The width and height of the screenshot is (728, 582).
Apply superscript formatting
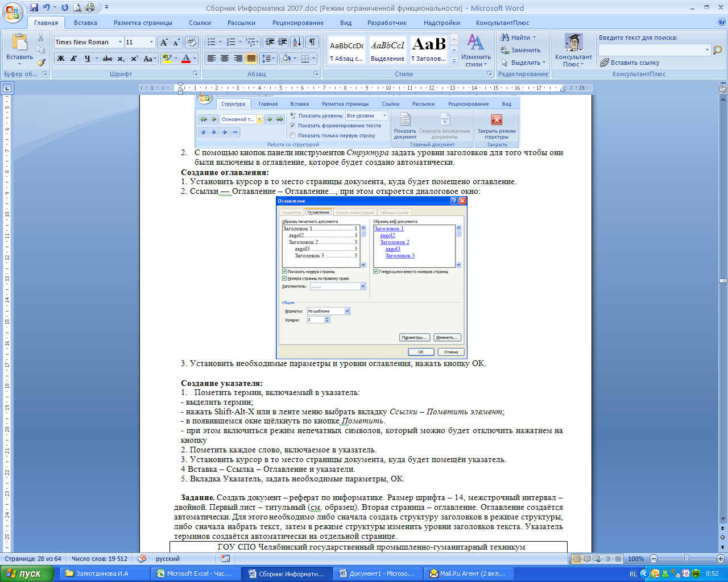(x=134, y=59)
